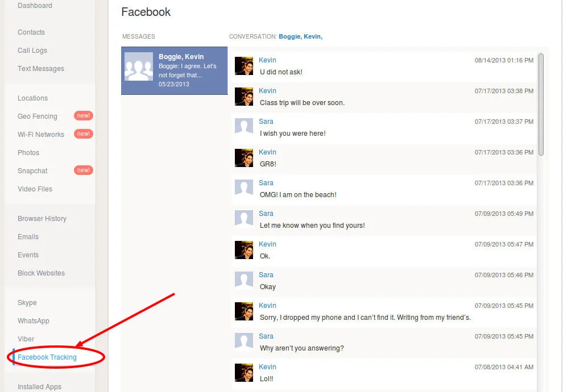Open the Dashboard section
This screenshot has width=563, height=392.
point(34,6)
